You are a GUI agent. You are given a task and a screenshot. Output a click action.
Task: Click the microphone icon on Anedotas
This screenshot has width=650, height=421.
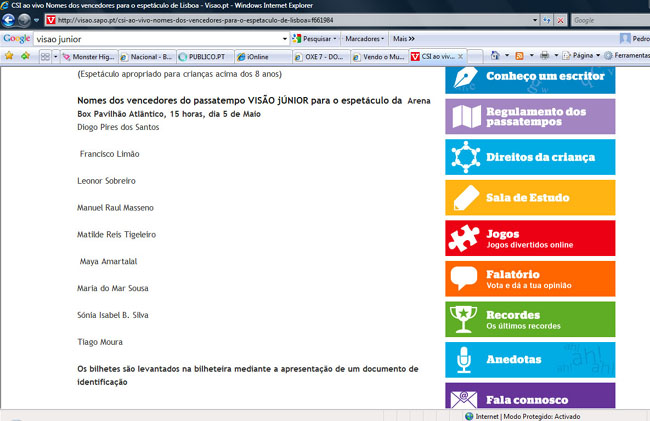[464, 360]
